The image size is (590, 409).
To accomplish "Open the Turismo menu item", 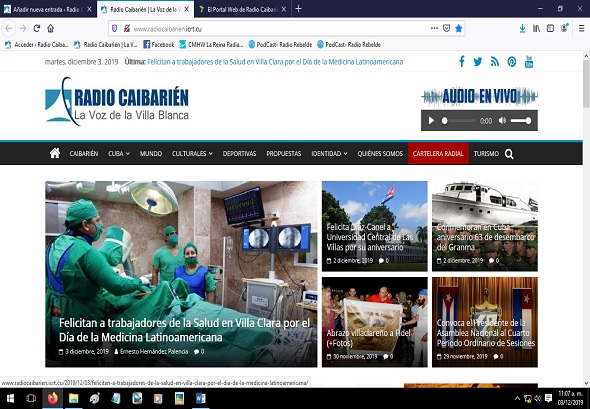I will click(x=486, y=154).
